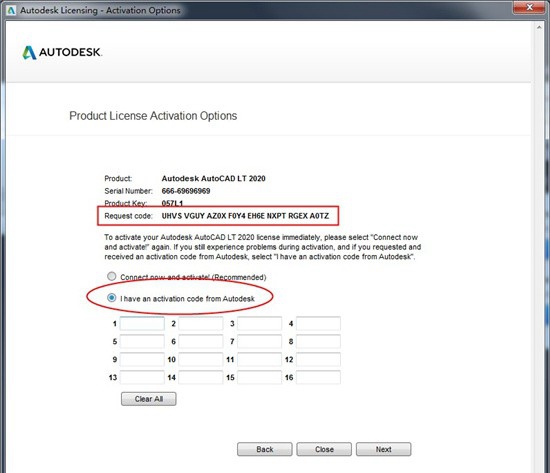Select 'Connect now and activate' radio button
The width and height of the screenshot is (550, 473).
(x=112, y=277)
